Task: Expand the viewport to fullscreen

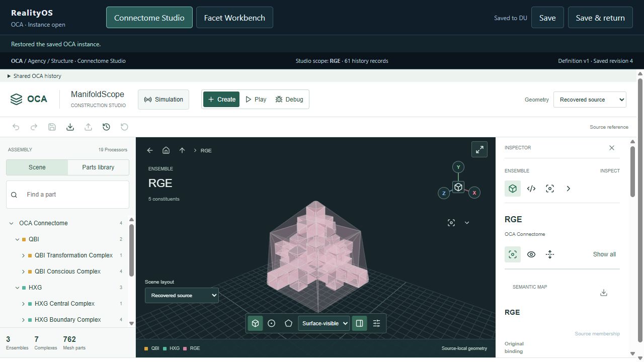Action: click(x=479, y=149)
